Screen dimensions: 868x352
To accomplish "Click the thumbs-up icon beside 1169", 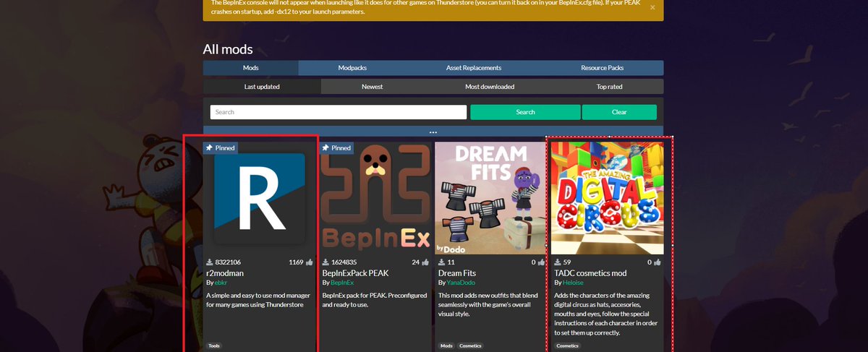I will [x=310, y=262].
